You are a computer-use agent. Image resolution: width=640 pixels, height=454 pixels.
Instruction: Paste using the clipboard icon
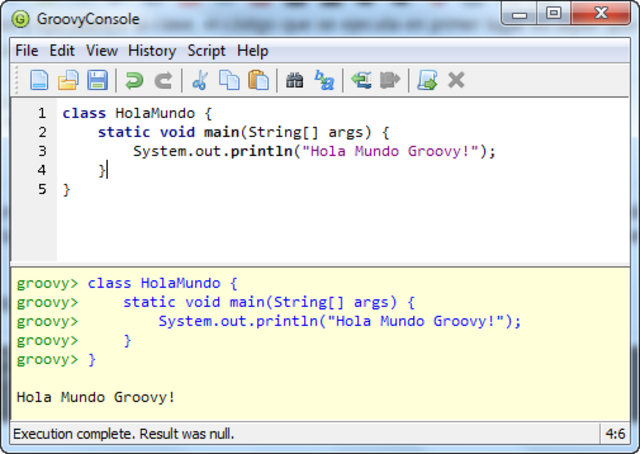pyautogui.click(x=258, y=80)
